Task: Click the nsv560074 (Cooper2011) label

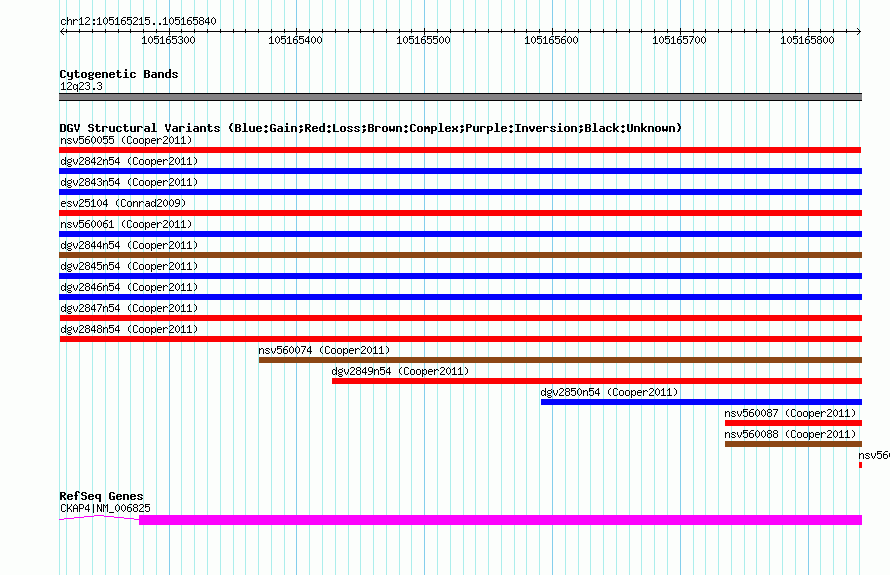Action: coord(324,350)
